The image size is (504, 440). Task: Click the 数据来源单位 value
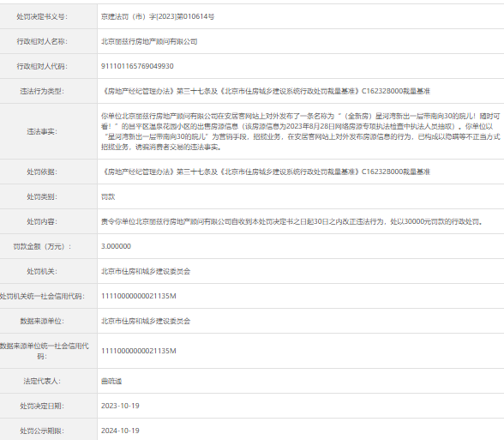coord(146,321)
